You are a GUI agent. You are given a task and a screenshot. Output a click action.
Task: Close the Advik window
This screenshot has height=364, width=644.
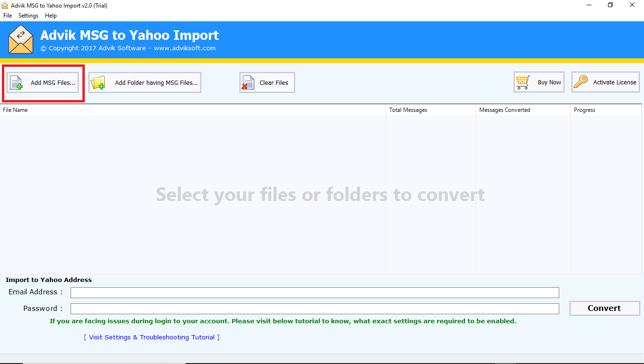[632, 5]
